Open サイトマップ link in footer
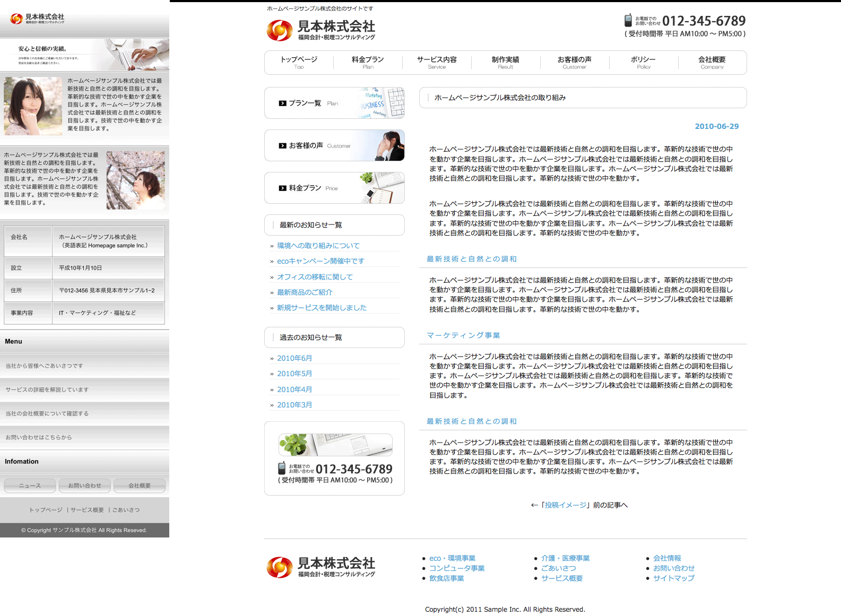This screenshot has width=841, height=616. [673, 578]
